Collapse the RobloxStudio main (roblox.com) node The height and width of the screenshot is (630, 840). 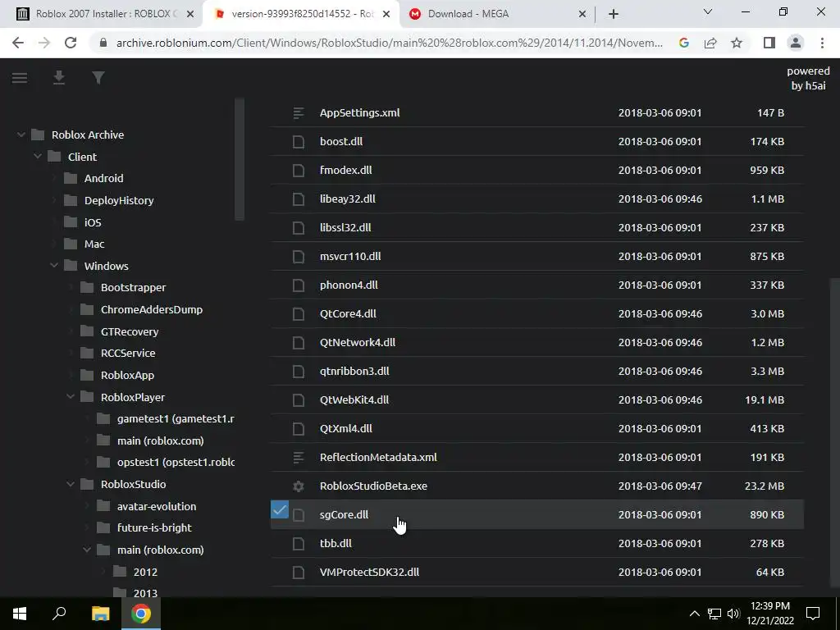87,550
